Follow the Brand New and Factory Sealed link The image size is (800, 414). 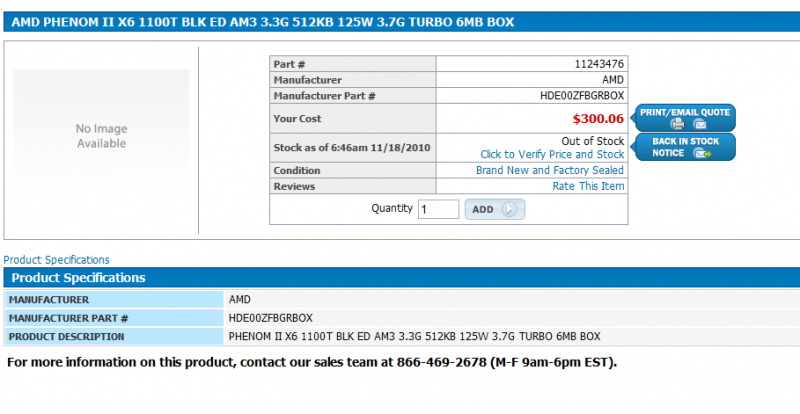point(550,171)
